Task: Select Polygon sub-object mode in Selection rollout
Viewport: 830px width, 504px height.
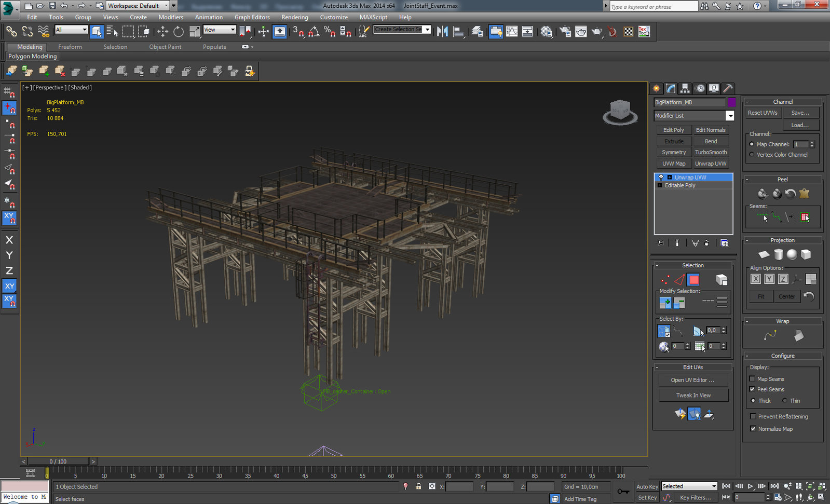Action: (693, 280)
